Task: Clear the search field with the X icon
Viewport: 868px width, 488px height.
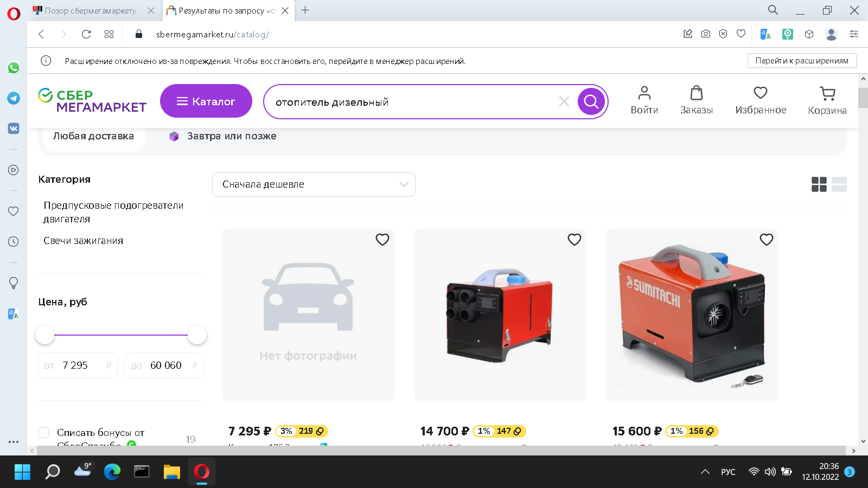Action: (x=564, y=101)
